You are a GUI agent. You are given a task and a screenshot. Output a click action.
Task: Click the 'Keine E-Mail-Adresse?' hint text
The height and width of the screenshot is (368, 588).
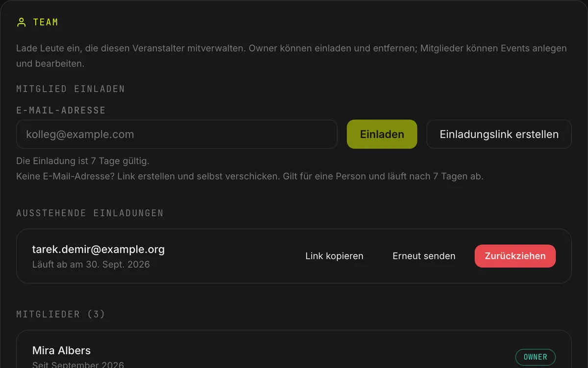pos(250,176)
